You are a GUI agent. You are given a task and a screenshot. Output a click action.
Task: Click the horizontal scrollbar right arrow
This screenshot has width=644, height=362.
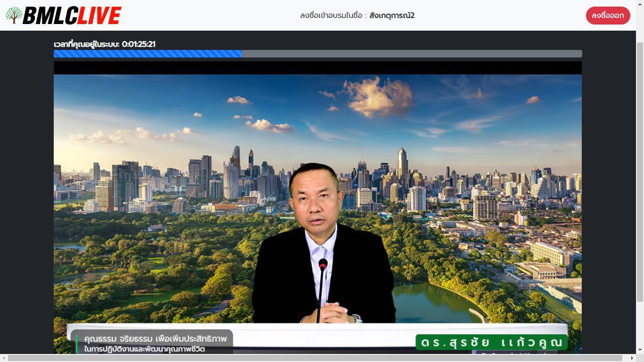pyautogui.click(x=633, y=358)
